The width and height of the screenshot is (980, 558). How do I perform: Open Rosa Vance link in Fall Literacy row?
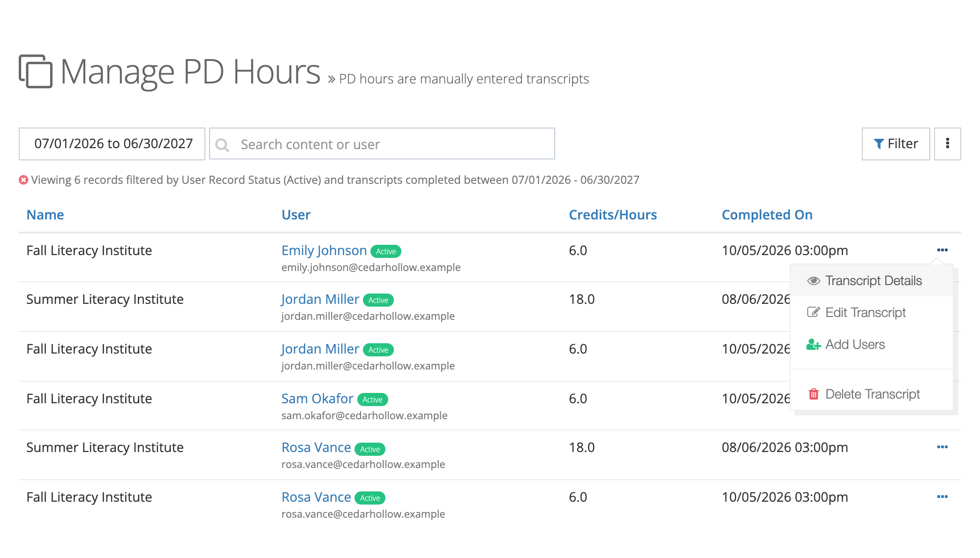[x=316, y=497]
